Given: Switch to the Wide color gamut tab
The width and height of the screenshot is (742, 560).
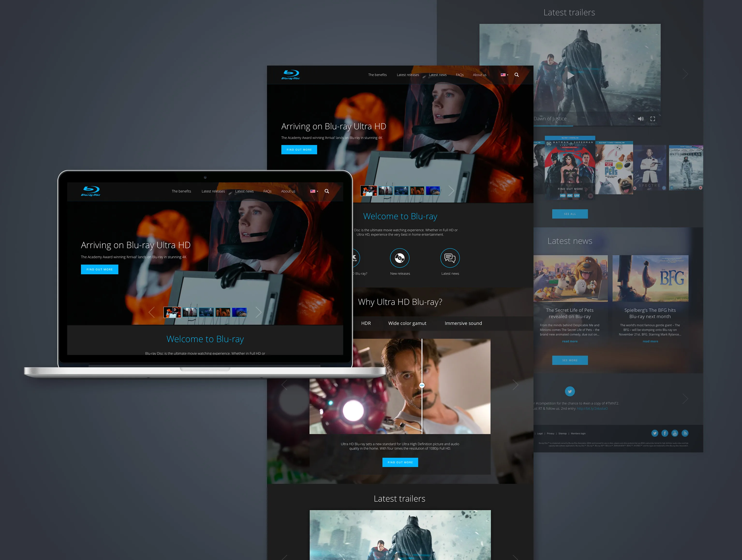Looking at the screenshot, I should pyautogui.click(x=407, y=323).
